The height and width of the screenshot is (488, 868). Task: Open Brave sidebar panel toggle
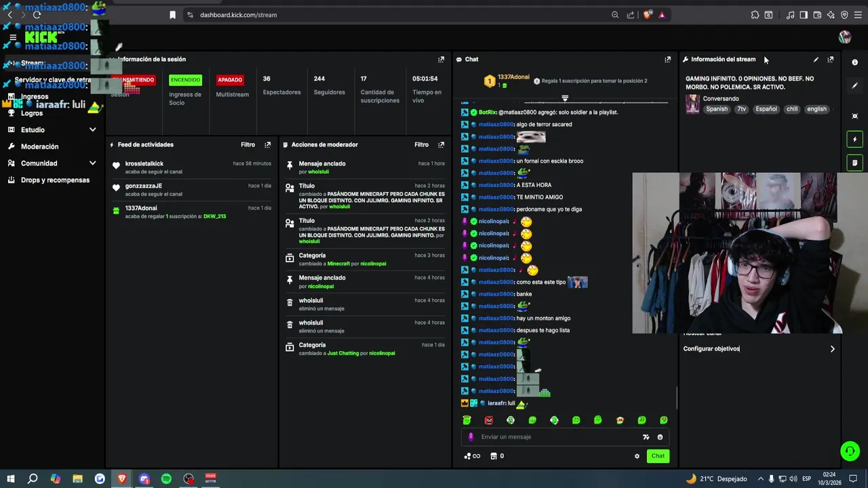pos(804,15)
